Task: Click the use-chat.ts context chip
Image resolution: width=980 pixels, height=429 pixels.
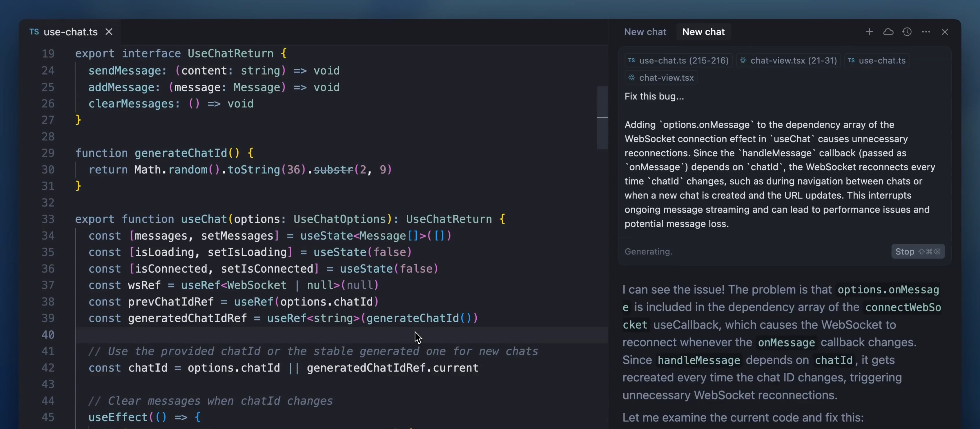Action: click(x=876, y=61)
